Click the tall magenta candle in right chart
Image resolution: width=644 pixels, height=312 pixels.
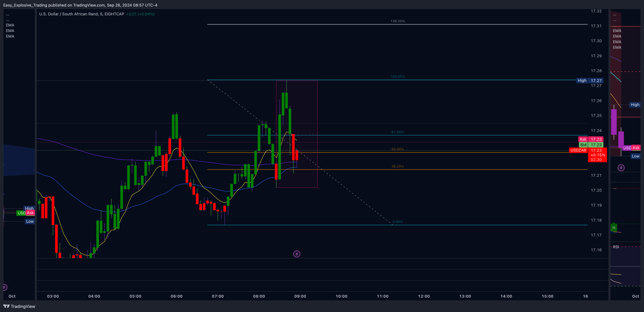[614, 122]
